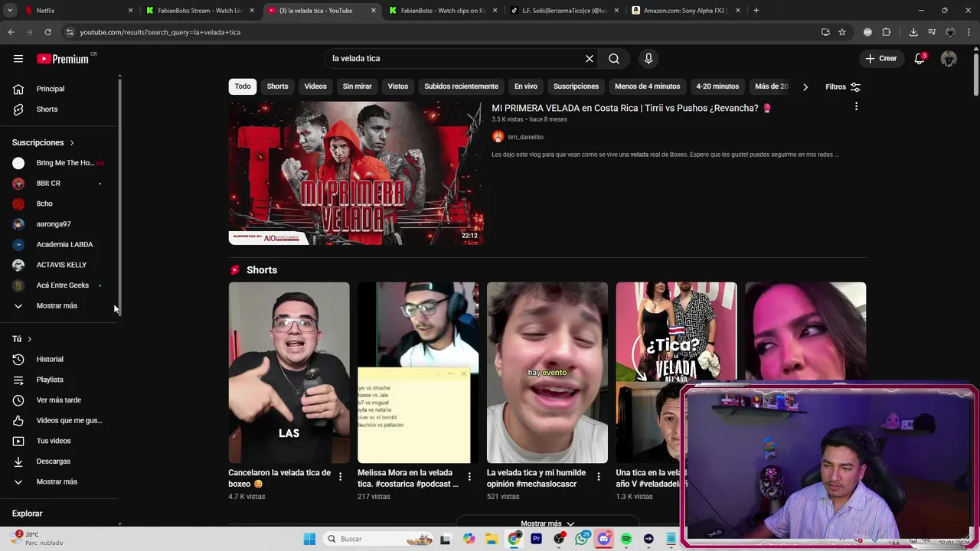This screenshot has height=551, width=980.
Task: Expand Mostrar más Shorts below shelf
Action: 547,523
